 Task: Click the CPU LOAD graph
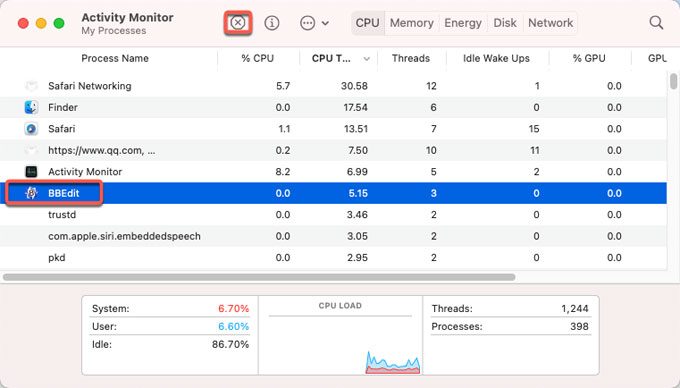click(x=340, y=345)
